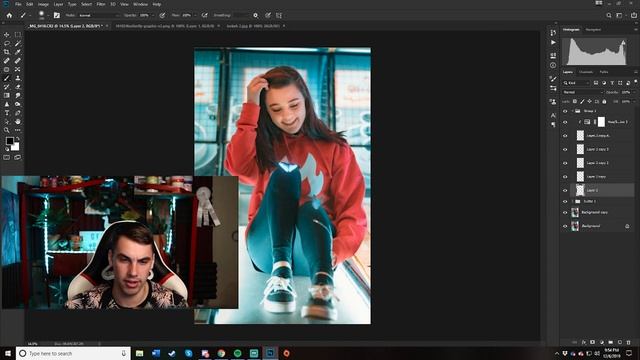The height and width of the screenshot is (360, 640).
Task: Hide the locked Background layer
Action: pyautogui.click(x=565, y=226)
